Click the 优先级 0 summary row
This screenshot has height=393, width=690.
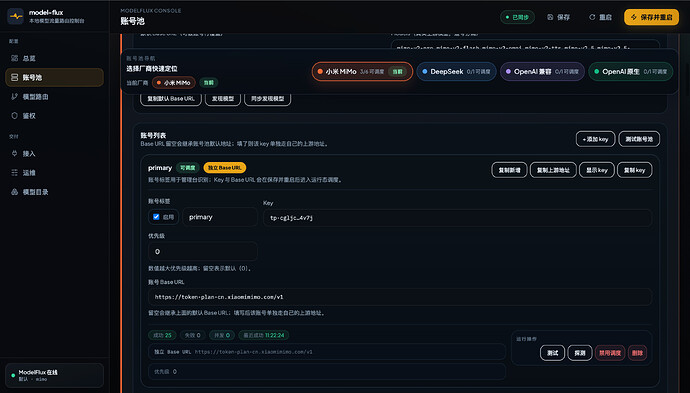pyautogui.click(x=327, y=371)
